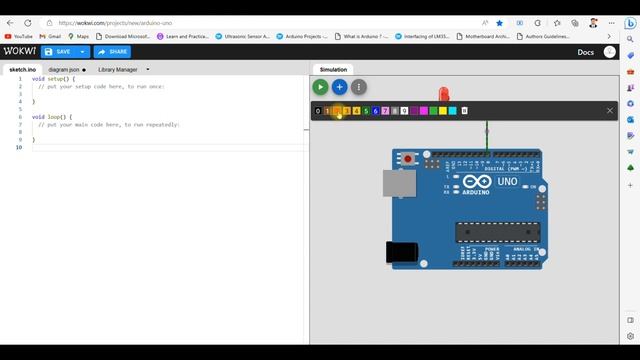The image size is (640, 360).
Task: Open the Edge sidebar settings gear
Action: point(630,336)
